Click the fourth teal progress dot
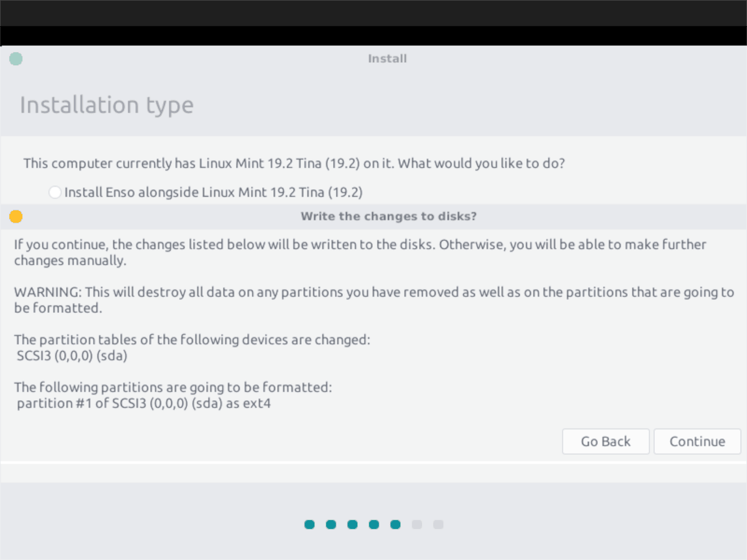Image resolution: width=747 pixels, height=560 pixels. click(374, 525)
